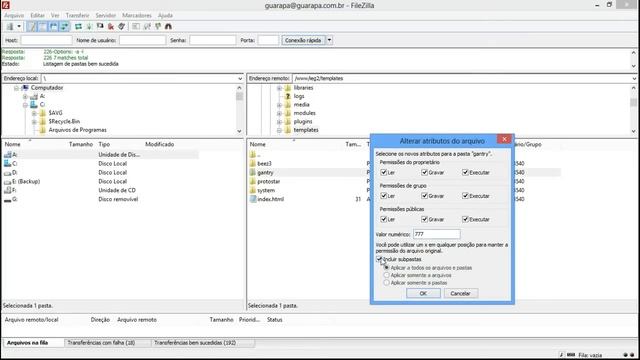Image resolution: width=640 pixels, height=360 pixels.
Task: Select the E: (Backup) drive icon
Action: pos(7,182)
